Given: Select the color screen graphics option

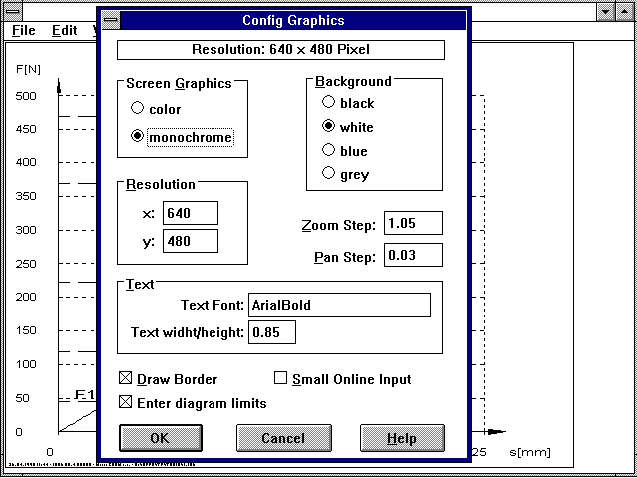Looking at the screenshot, I should tap(138, 109).
